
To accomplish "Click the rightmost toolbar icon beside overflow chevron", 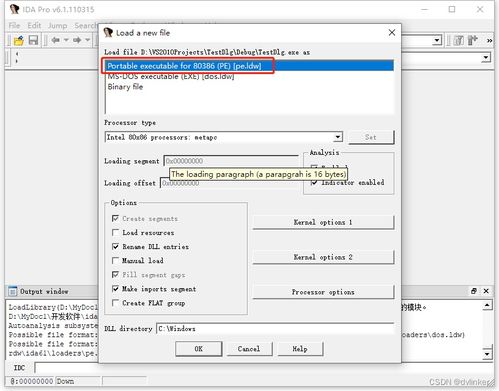I will [x=473, y=41].
